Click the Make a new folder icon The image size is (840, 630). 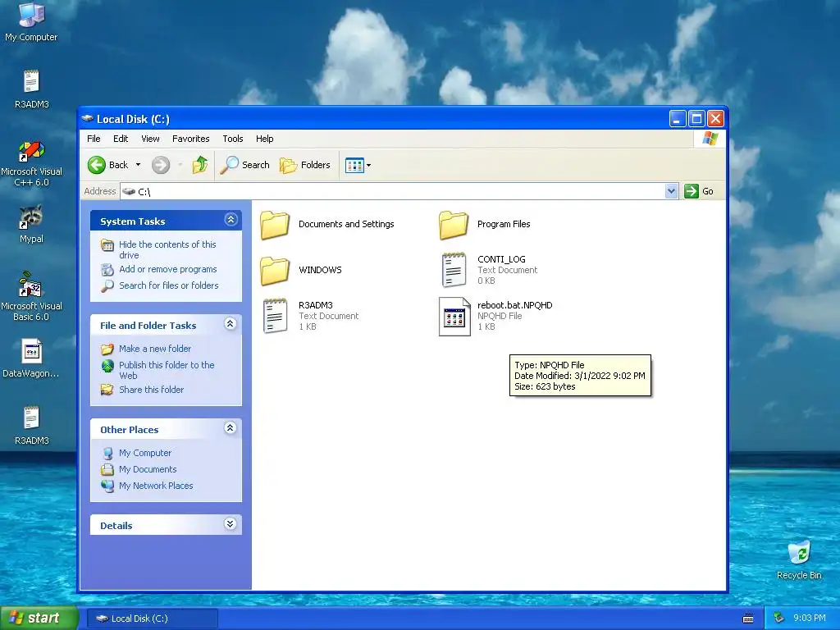(x=107, y=349)
